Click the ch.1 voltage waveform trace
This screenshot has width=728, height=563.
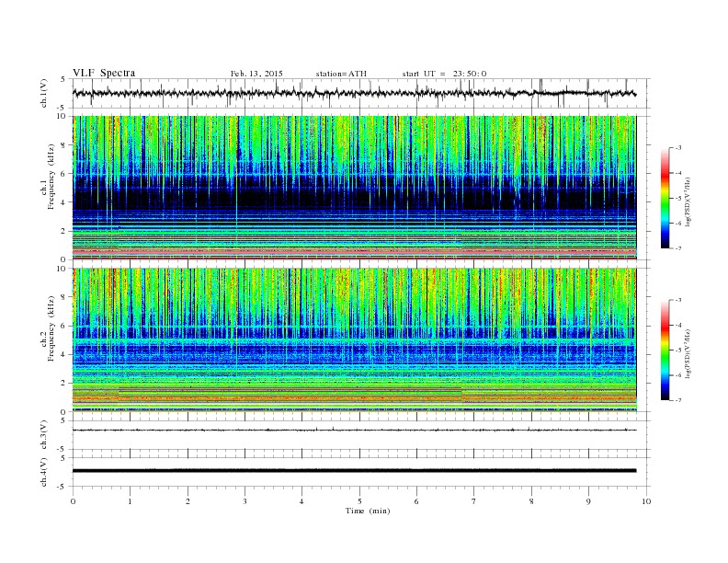click(x=354, y=93)
